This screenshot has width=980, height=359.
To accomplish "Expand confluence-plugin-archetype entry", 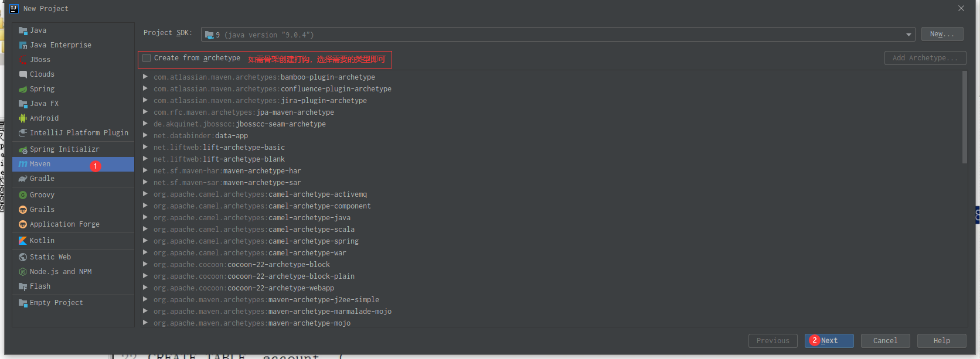I will [145, 88].
